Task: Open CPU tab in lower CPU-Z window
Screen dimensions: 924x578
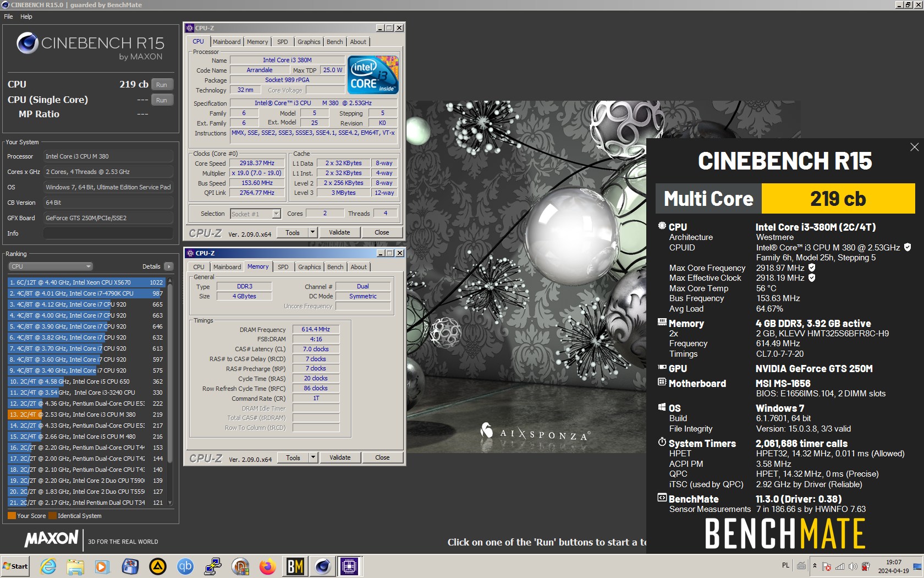Action: 199,267
